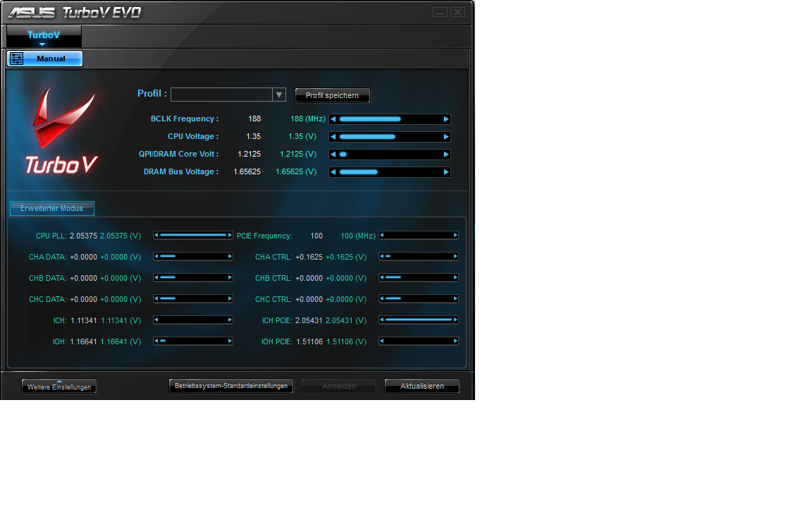Increase ICH PCIE with right arrow

tap(456, 320)
